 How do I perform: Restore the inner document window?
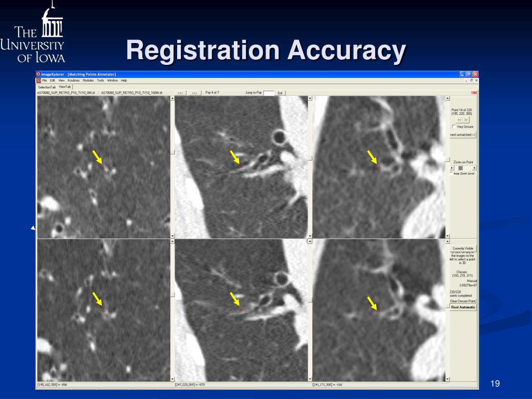tap(471, 81)
